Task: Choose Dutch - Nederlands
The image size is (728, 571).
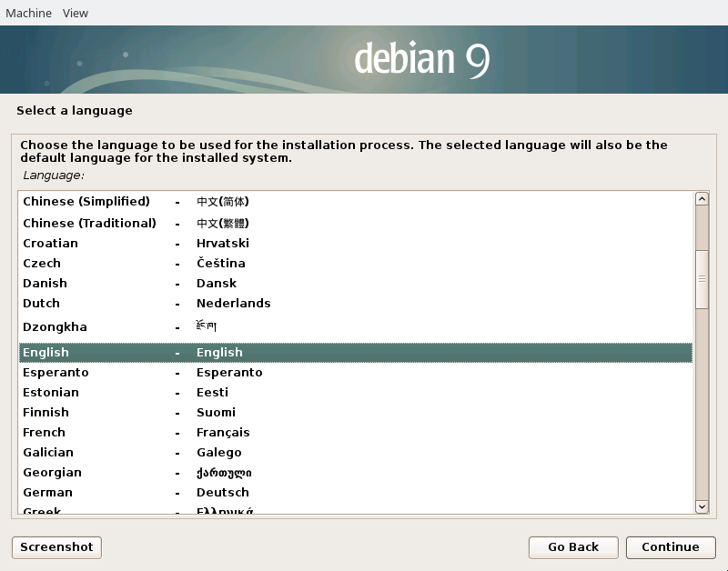Action: (356, 303)
